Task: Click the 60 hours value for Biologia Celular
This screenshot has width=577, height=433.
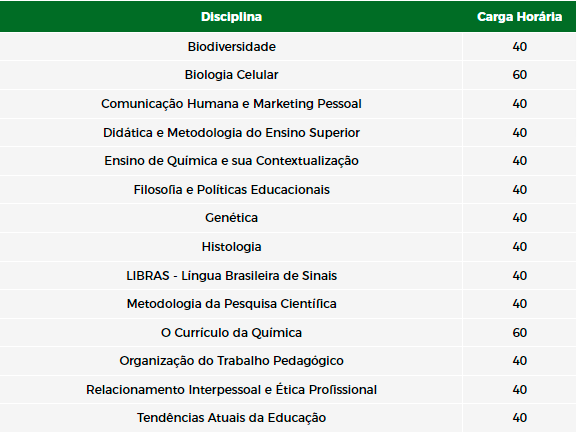Action: tap(520, 75)
